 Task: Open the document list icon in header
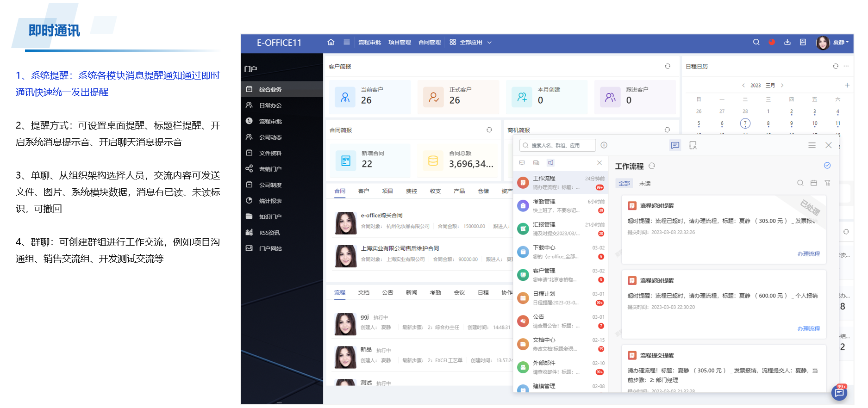[803, 42]
